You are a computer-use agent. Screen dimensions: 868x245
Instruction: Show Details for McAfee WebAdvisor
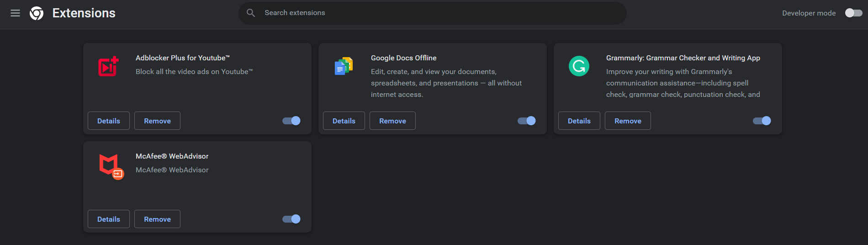coord(109,219)
